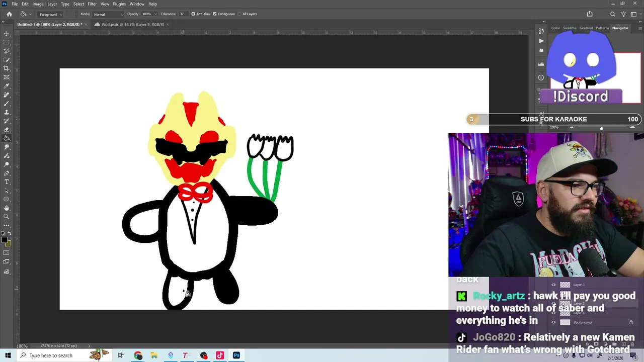Click the Share icon at top right
This screenshot has height=362, width=644.
[x=590, y=14]
